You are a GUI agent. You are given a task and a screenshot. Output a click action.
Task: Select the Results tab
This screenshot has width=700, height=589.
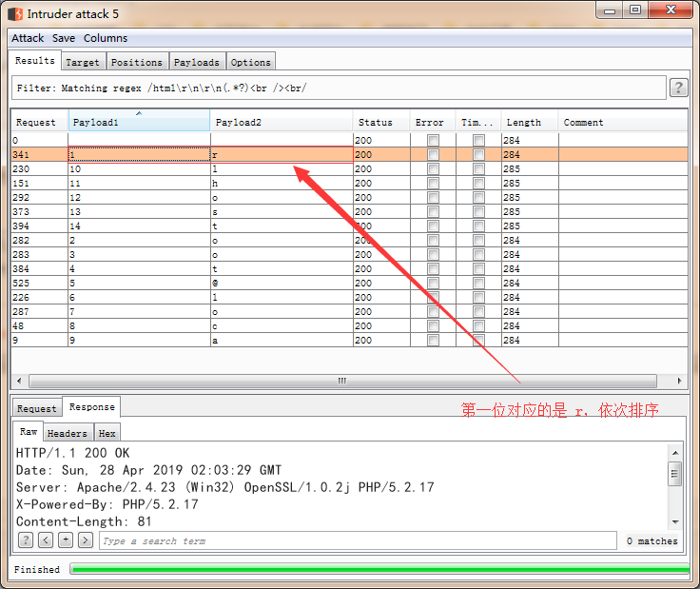coord(35,61)
